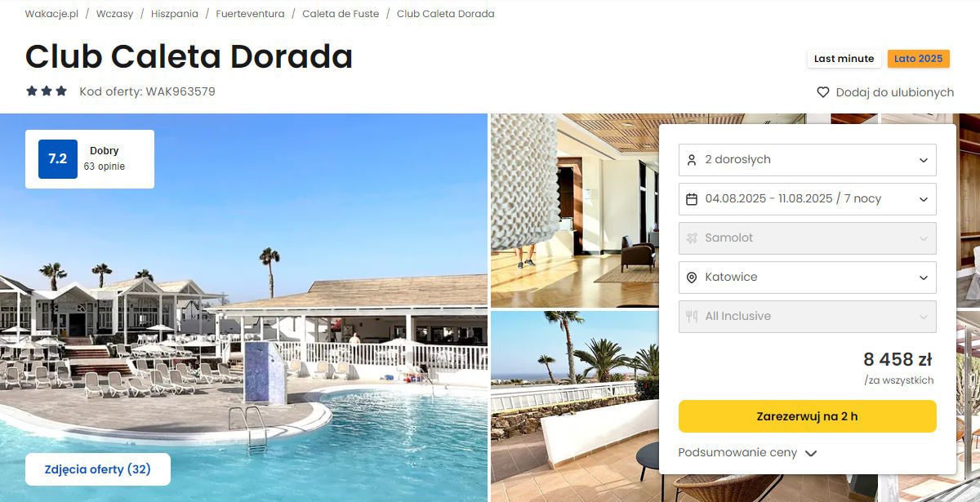The image size is (980, 502).
Task: Open the date range dropdown 04.08.2025 - 11.08.2025
Action: 808,199
